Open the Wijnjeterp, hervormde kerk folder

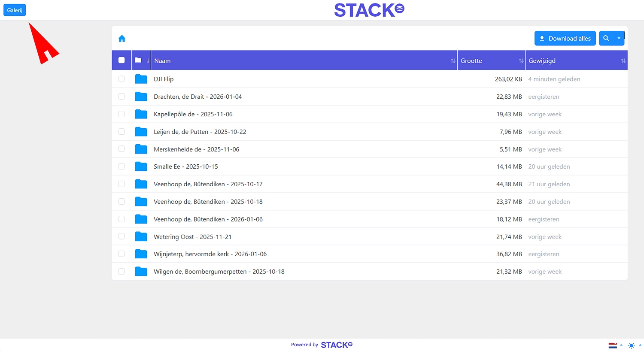(x=210, y=254)
